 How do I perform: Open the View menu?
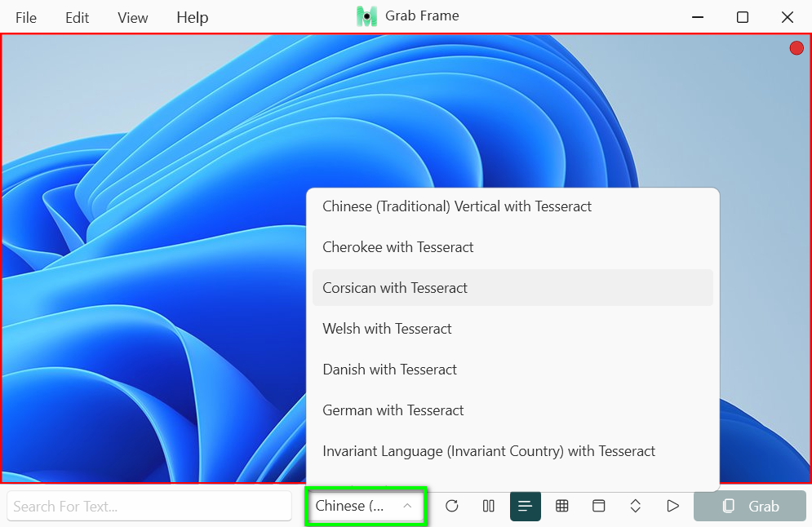coord(133,17)
